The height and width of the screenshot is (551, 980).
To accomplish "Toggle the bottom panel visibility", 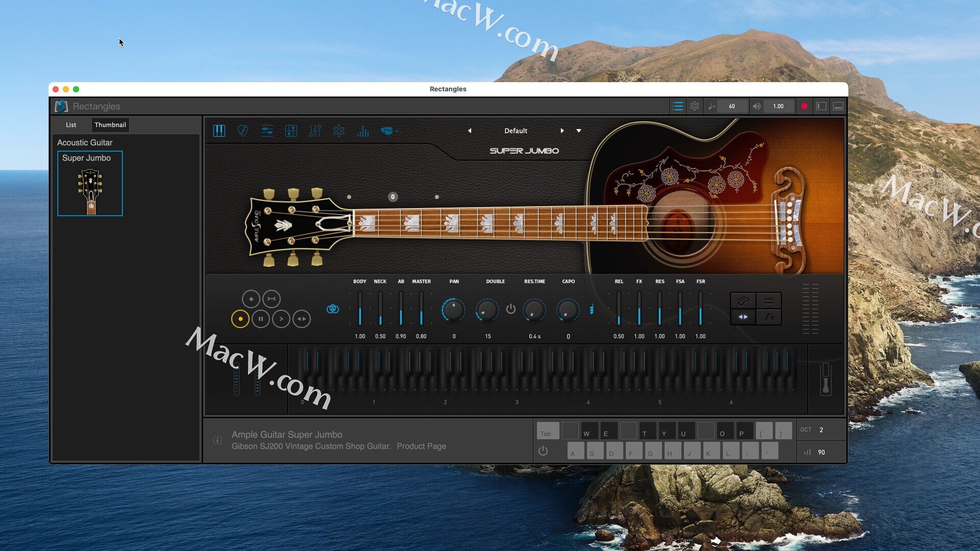I will [838, 106].
